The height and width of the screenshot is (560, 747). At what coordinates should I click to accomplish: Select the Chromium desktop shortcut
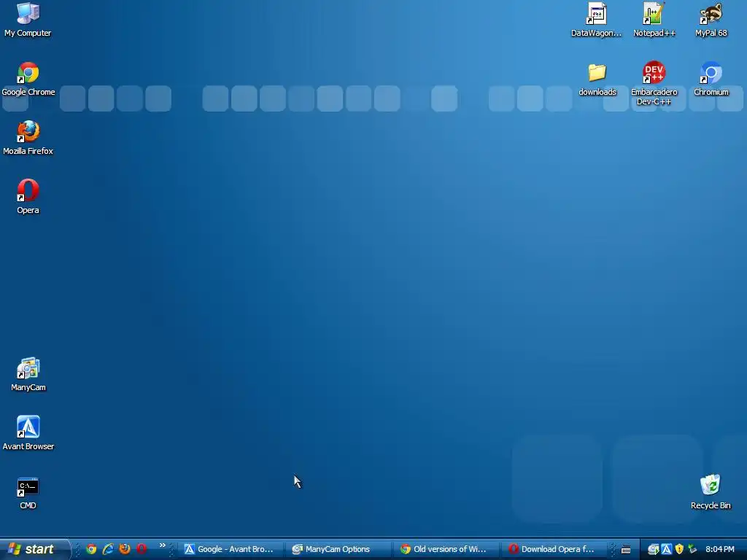[711, 79]
